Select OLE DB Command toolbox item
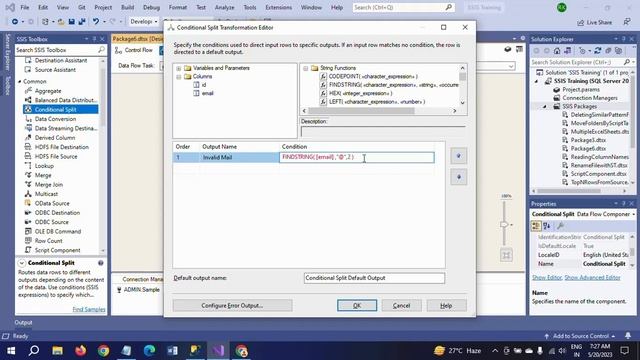640x360 pixels. click(58, 231)
